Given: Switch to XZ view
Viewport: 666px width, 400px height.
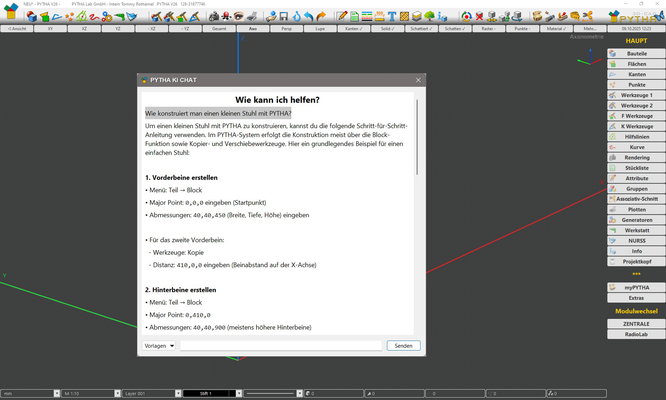Looking at the screenshot, I should tap(84, 29).
